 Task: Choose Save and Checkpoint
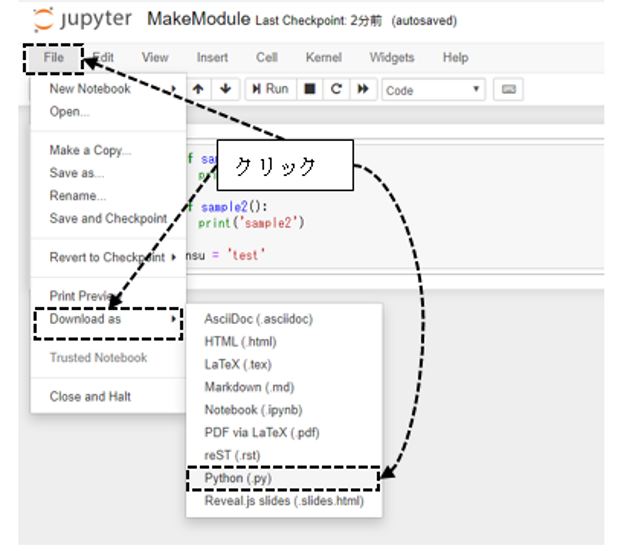click(108, 219)
